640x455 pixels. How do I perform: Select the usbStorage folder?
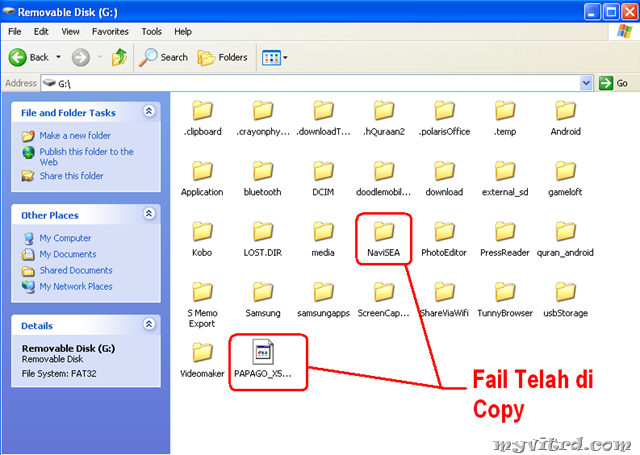click(565, 300)
